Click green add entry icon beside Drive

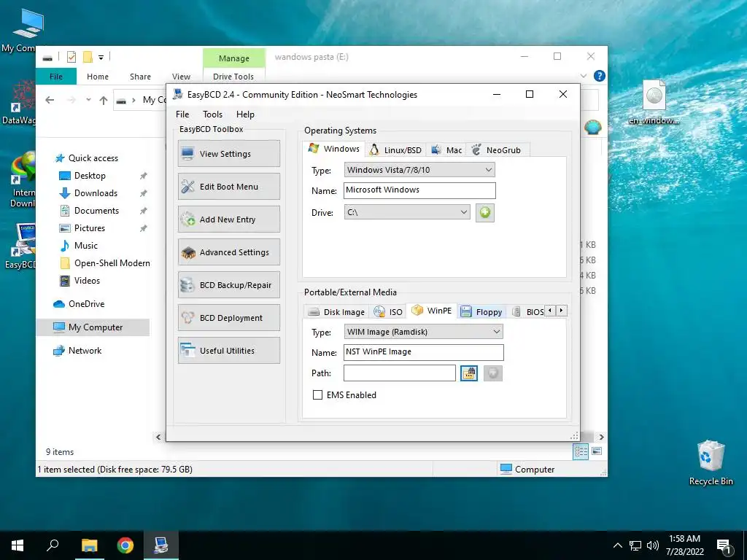[x=485, y=212]
